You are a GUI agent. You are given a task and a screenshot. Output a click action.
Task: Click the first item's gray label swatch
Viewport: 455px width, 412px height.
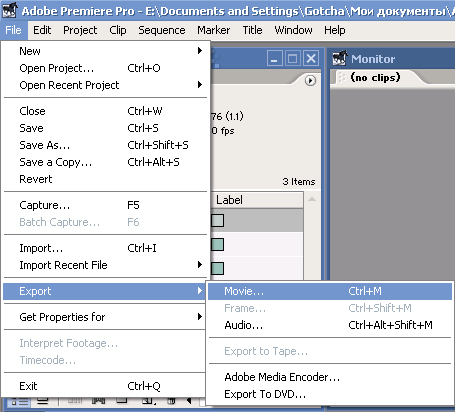[x=217, y=220]
